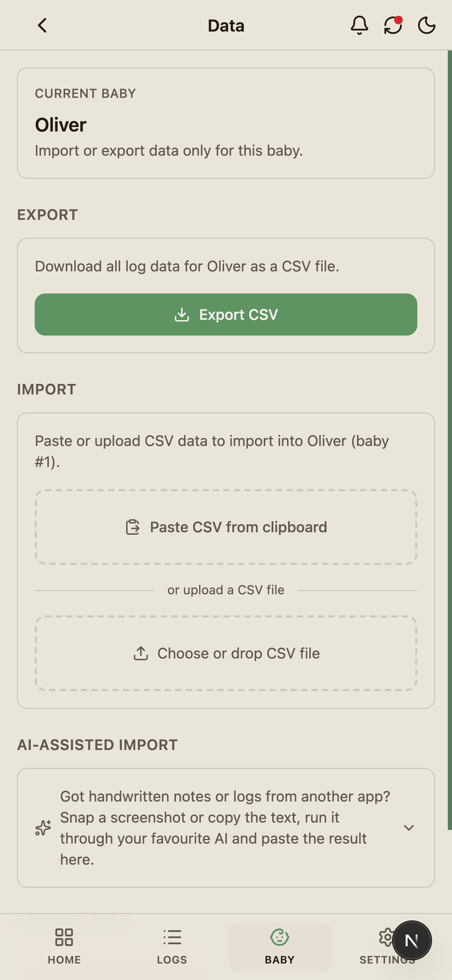Expand the AI-assisted import chevron
The height and width of the screenshot is (980, 452).
[x=409, y=827]
